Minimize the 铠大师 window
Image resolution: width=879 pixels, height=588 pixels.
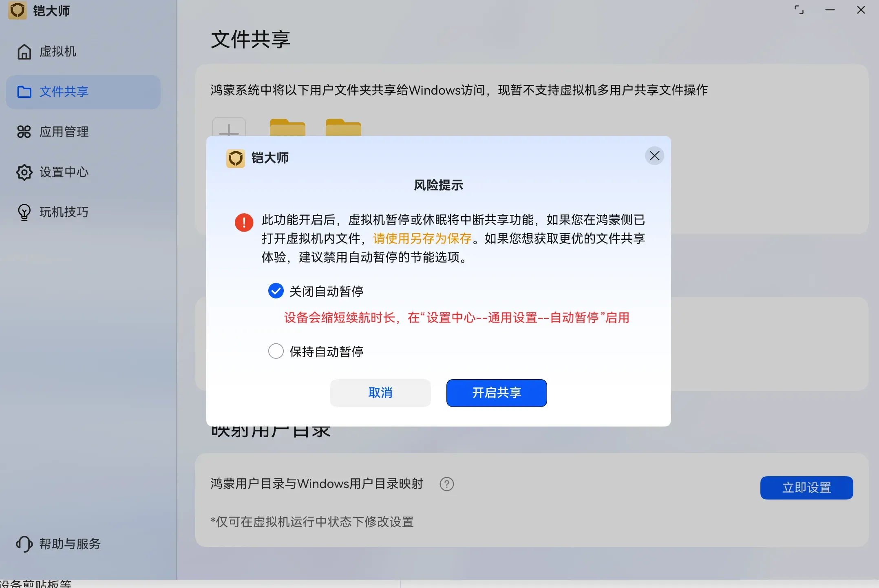tap(830, 10)
